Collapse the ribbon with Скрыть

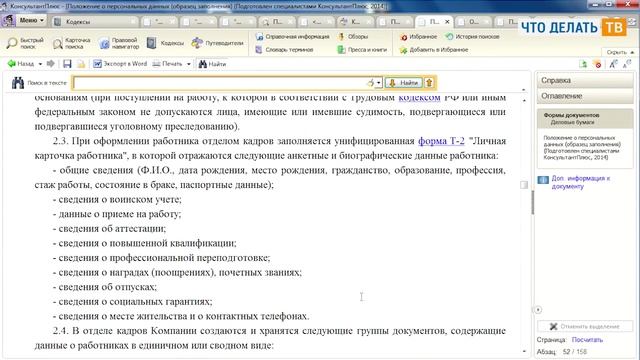pos(620,52)
